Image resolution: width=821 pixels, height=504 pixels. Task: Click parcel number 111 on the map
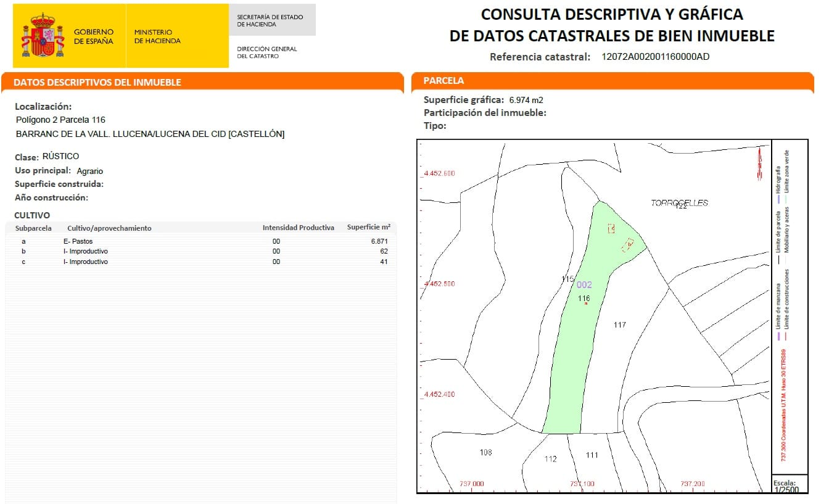point(592,455)
